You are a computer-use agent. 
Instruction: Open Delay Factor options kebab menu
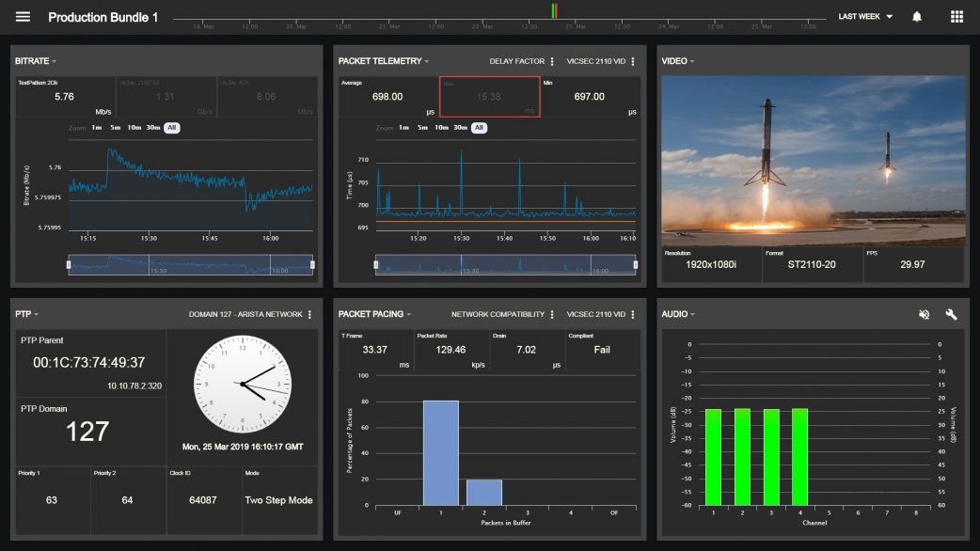552,62
